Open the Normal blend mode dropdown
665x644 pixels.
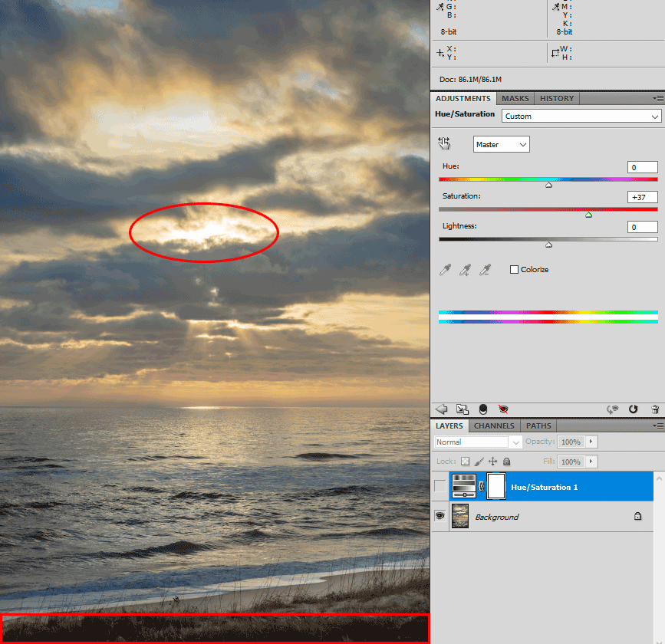[477, 442]
